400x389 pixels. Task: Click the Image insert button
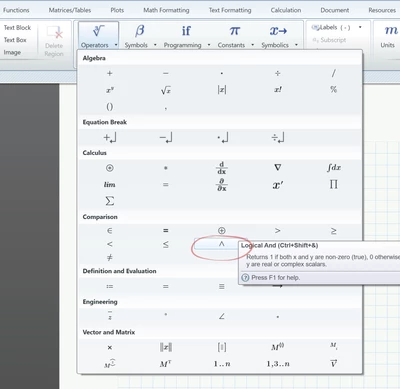click(12, 52)
